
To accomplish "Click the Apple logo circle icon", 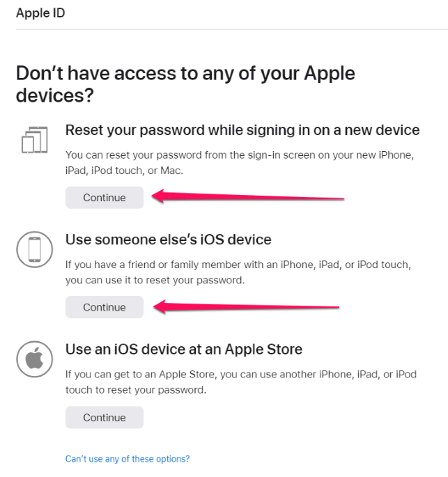I will point(34,359).
